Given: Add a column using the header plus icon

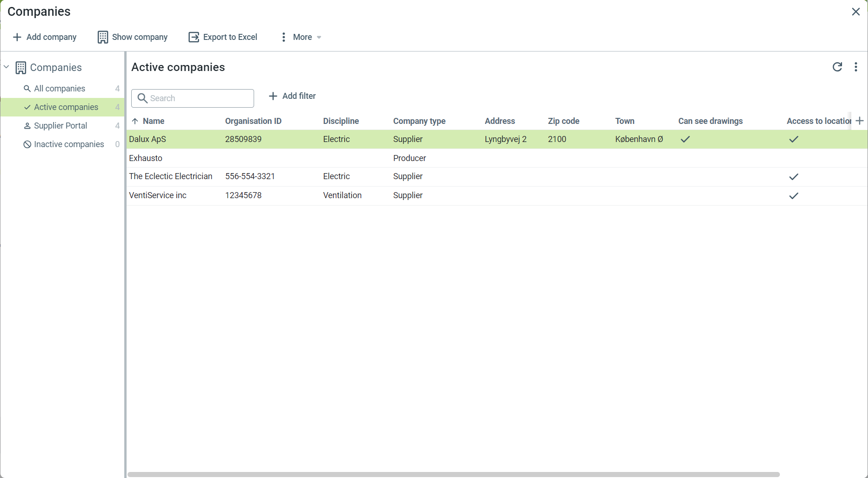Looking at the screenshot, I should point(860,121).
